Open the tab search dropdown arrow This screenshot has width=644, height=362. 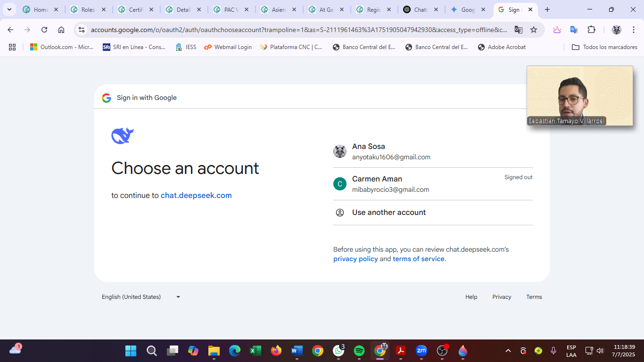coord(9,9)
